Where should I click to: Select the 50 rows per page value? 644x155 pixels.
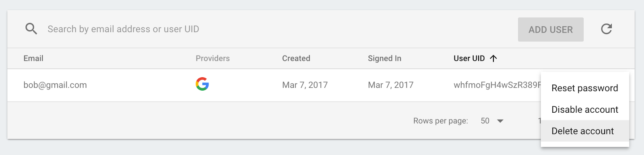coord(485,121)
